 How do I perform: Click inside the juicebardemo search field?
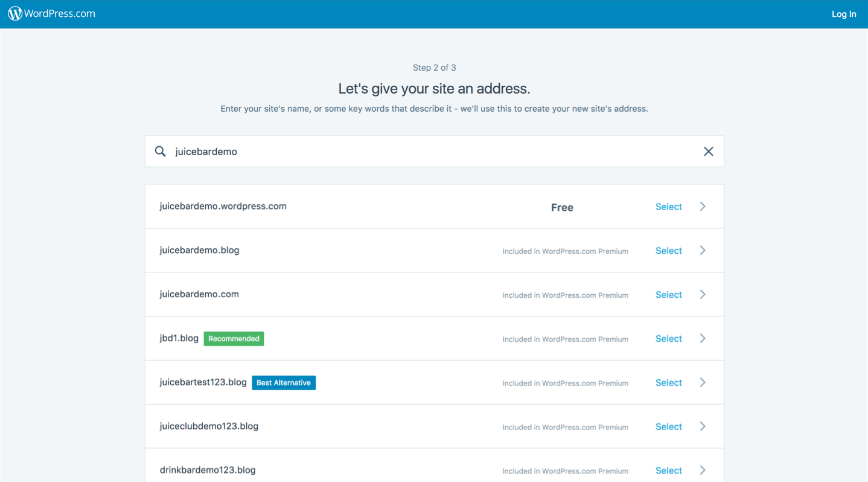tap(362, 151)
